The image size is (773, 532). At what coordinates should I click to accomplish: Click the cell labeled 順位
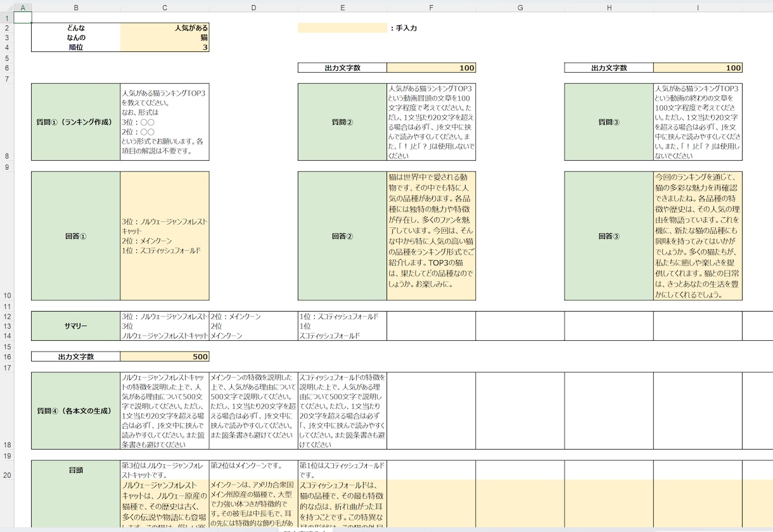76,47
